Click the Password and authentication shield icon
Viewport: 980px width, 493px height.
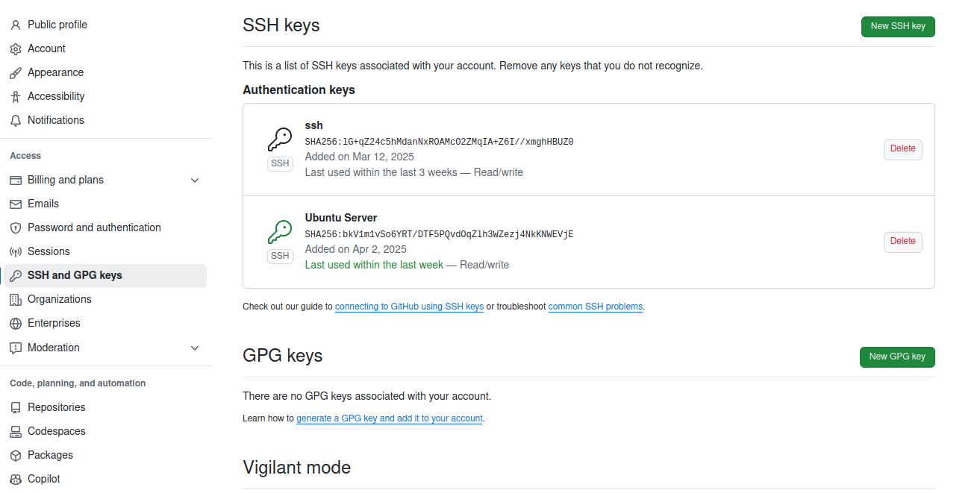click(15, 227)
